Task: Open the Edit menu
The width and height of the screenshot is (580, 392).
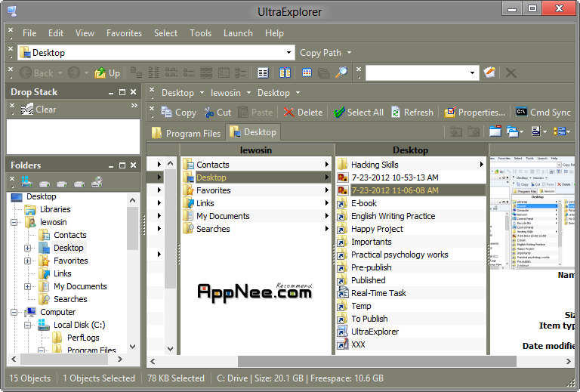Action: point(55,33)
